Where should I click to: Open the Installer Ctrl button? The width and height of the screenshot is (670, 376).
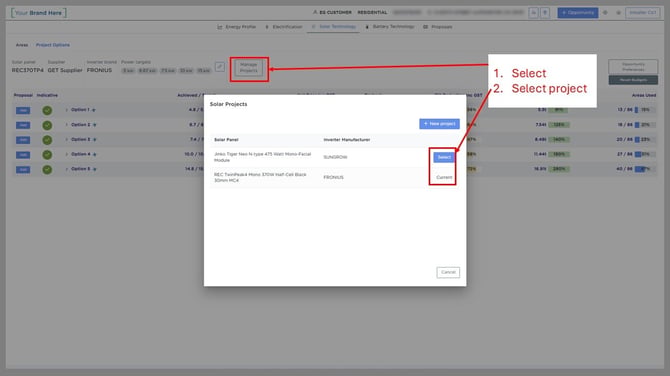pos(643,13)
